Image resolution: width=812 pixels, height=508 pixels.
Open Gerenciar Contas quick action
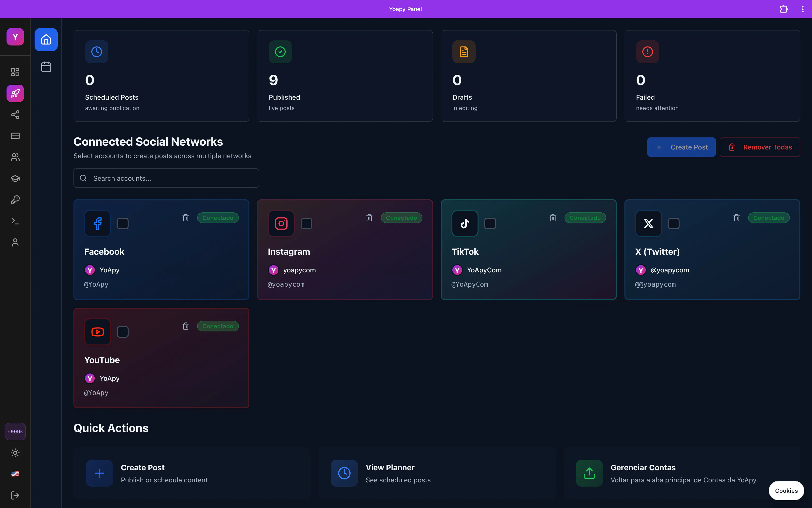click(682, 473)
